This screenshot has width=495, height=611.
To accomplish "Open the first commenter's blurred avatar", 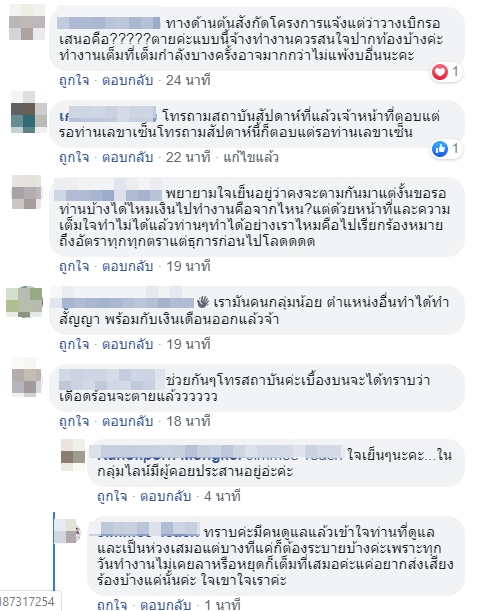I will [x=27, y=22].
